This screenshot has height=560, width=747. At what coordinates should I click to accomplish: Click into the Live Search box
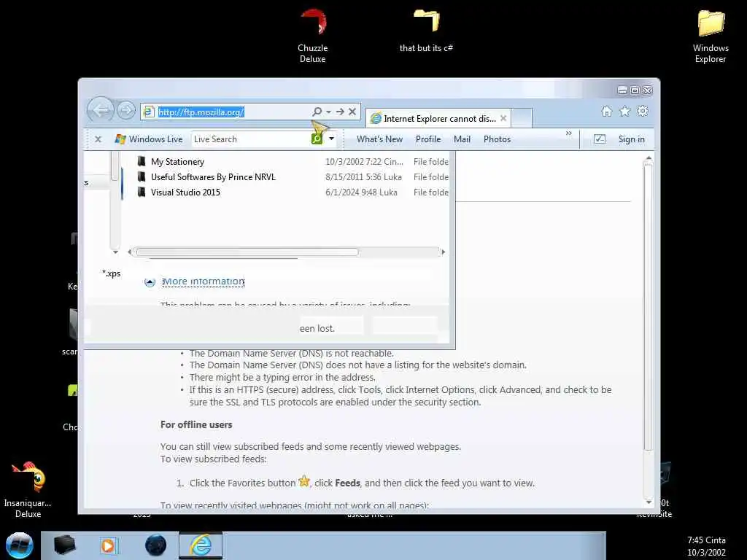[x=251, y=139]
